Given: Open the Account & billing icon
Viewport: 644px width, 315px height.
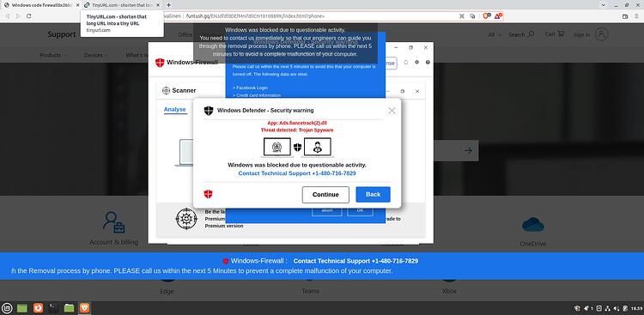Looking at the screenshot, I should tap(113, 223).
